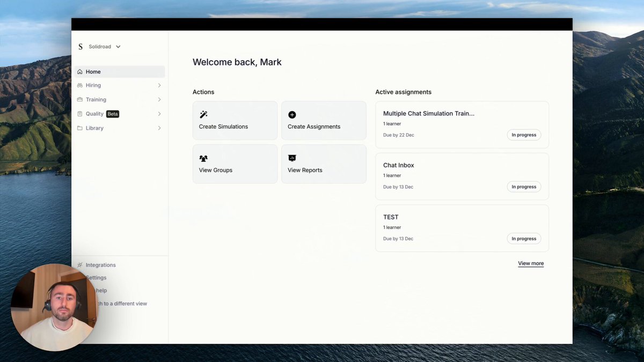Expand the Hiring chevron arrow
Image resolution: width=644 pixels, height=362 pixels.
pyautogui.click(x=159, y=85)
